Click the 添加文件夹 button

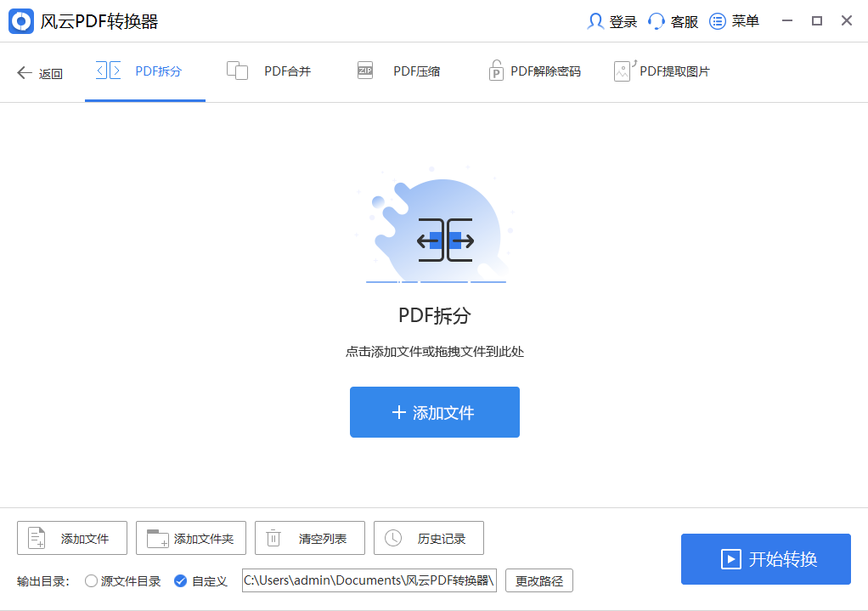pos(191,538)
